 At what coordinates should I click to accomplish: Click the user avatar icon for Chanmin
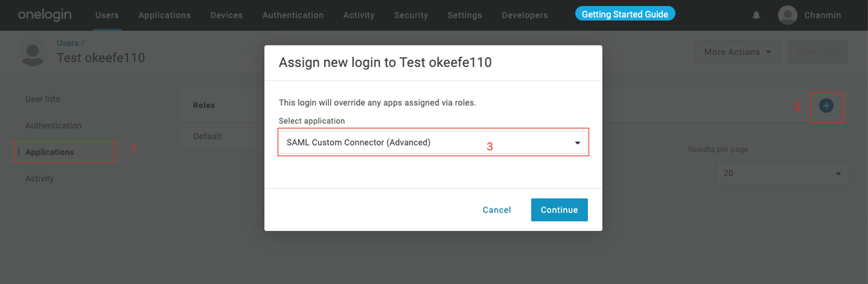(787, 15)
